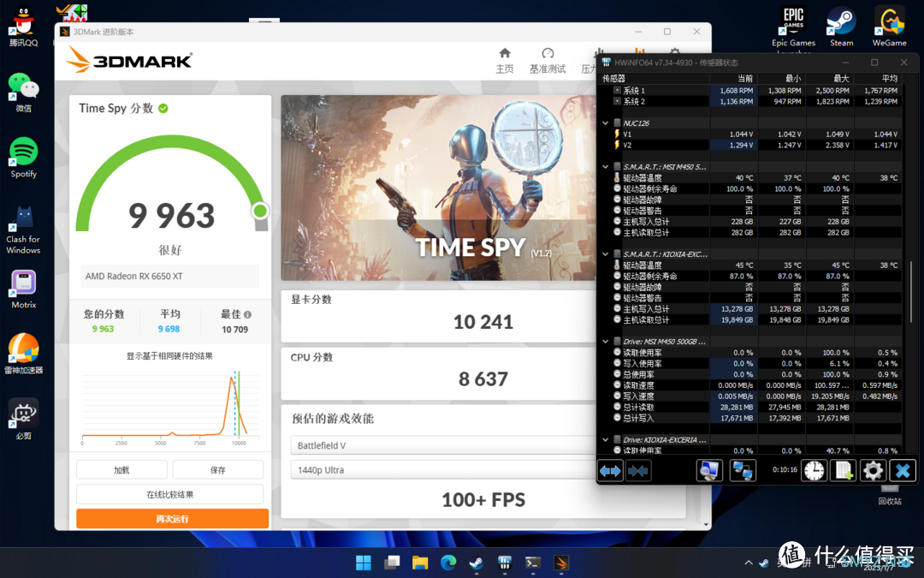The width and height of the screenshot is (924, 578).
Task: Open the 必剪 desktop icon
Action: point(24,419)
